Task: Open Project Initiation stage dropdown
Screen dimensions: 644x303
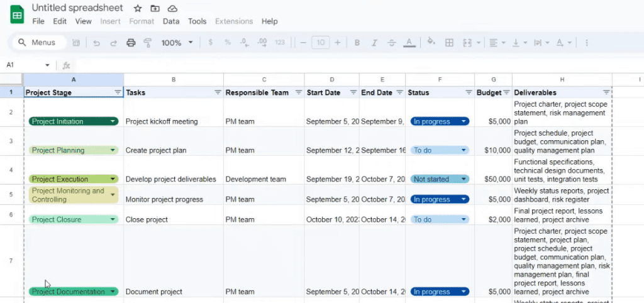Action: [113, 121]
